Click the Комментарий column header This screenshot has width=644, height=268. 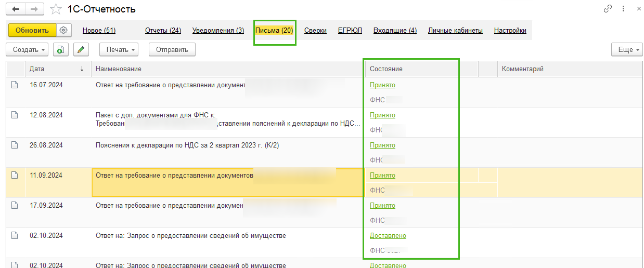[571, 69]
